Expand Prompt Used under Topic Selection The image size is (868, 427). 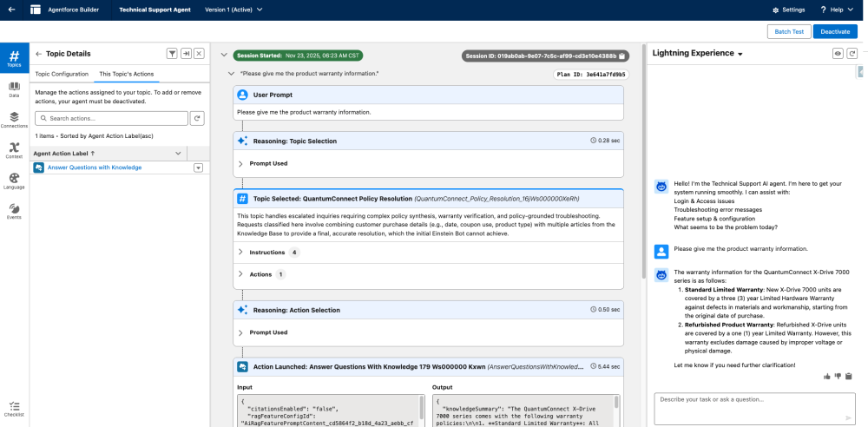(241, 163)
